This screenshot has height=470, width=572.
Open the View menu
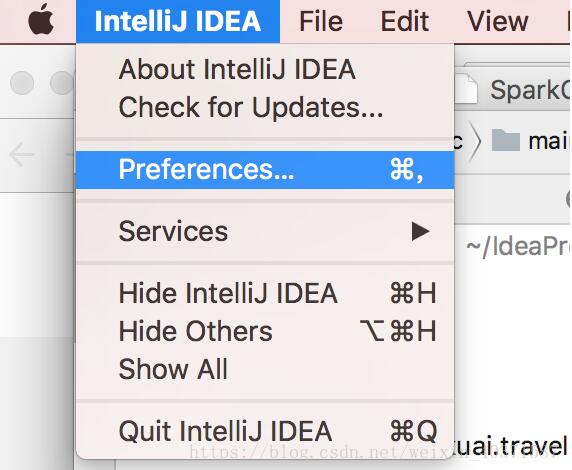(x=498, y=21)
